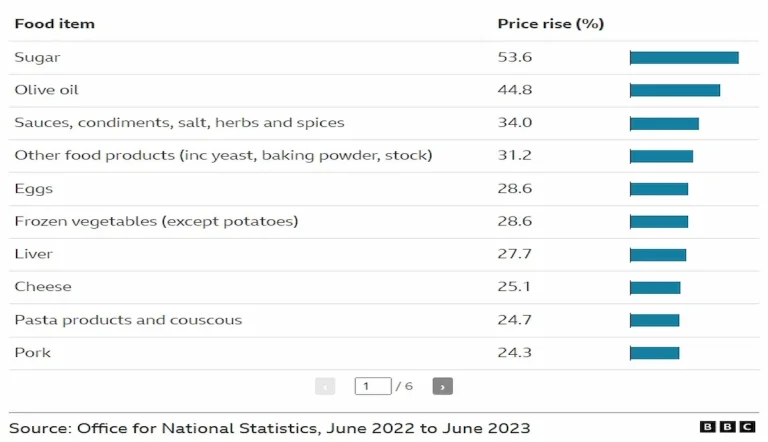Click the Sugar price bar
This screenshot has height=442, width=768.
click(x=684, y=58)
